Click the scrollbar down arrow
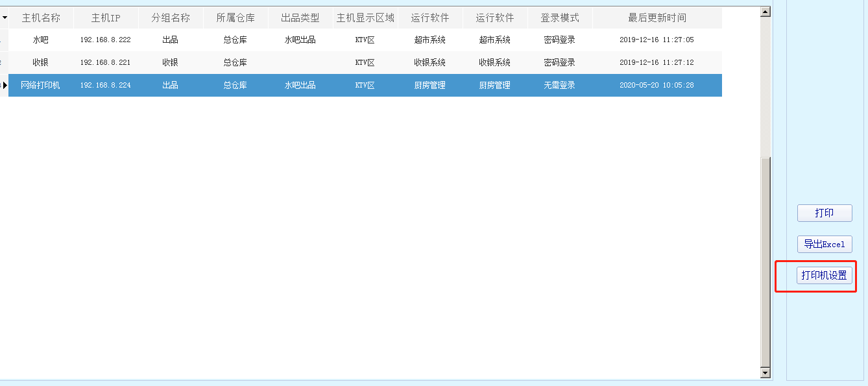 click(766, 373)
